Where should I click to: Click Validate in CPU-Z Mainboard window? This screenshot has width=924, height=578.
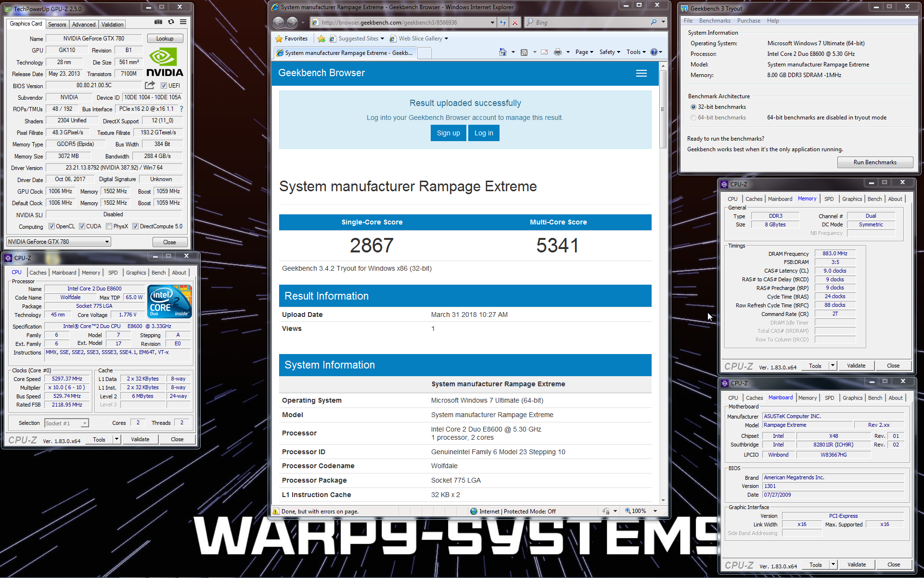(x=857, y=565)
